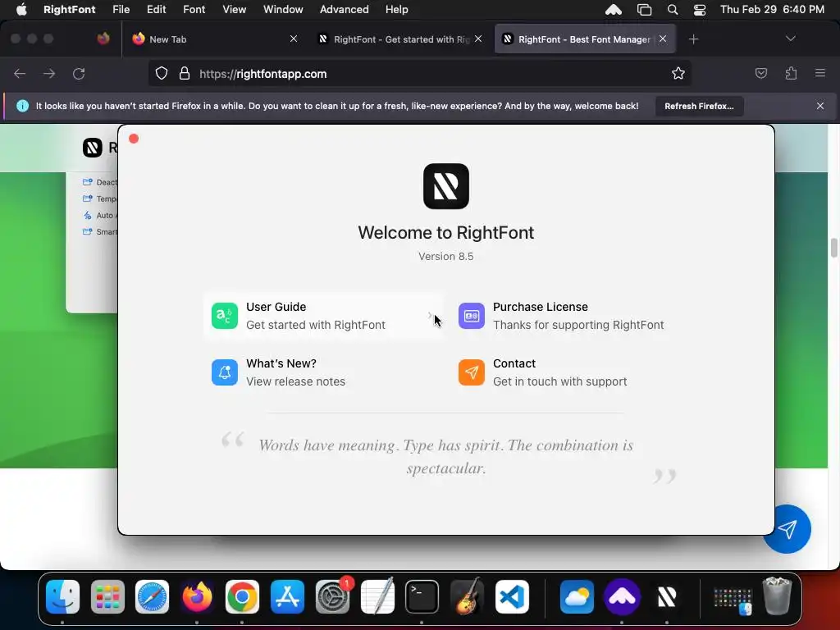
Task: Click the Refresh Firefox… button
Action: (699, 106)
